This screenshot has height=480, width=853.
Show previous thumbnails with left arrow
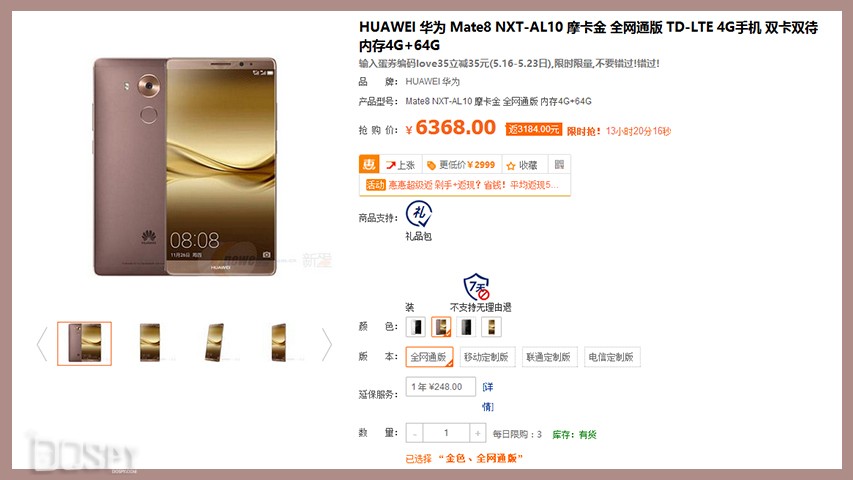pos(42,343)
